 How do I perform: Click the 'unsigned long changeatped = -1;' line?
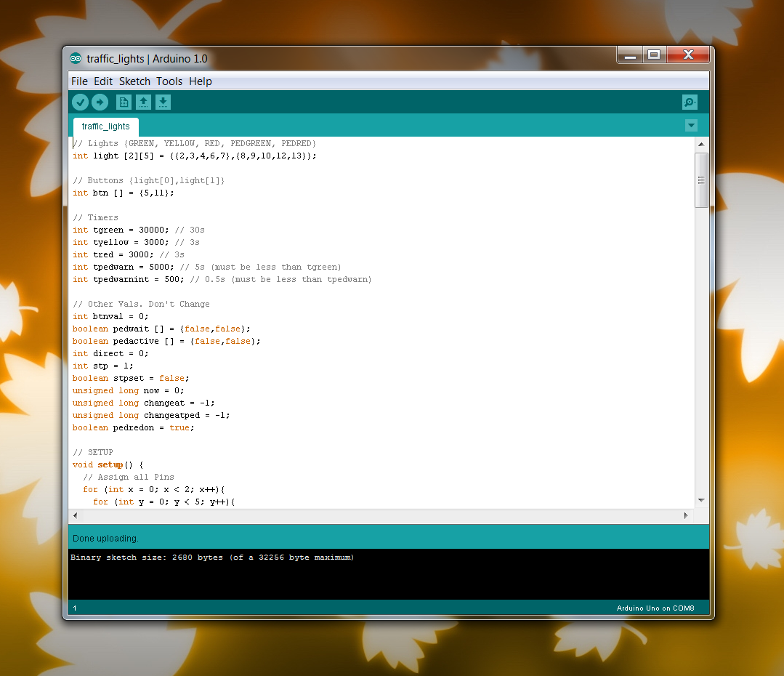[152, 415]
